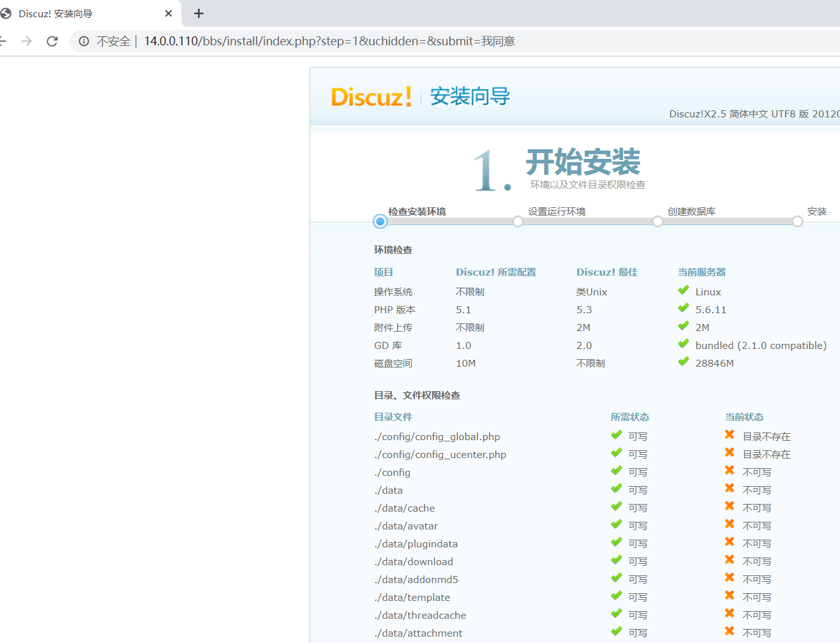840x643 pixels.
Task: Click the 操作系统 row label
Action: point(393,292)
